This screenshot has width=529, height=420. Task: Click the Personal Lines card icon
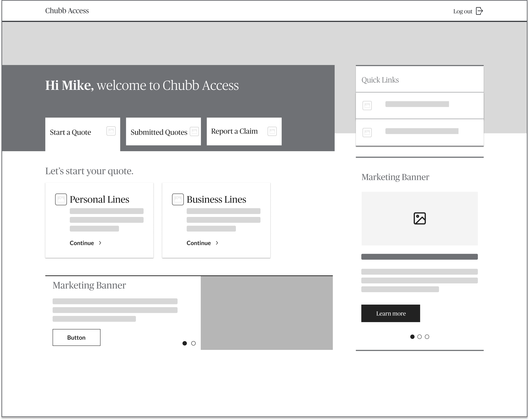(61, 199)
